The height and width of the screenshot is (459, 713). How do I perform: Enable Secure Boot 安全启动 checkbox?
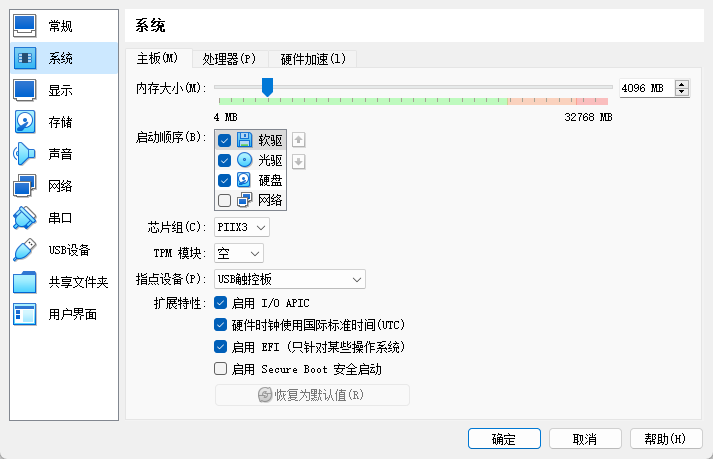[221, 368]
